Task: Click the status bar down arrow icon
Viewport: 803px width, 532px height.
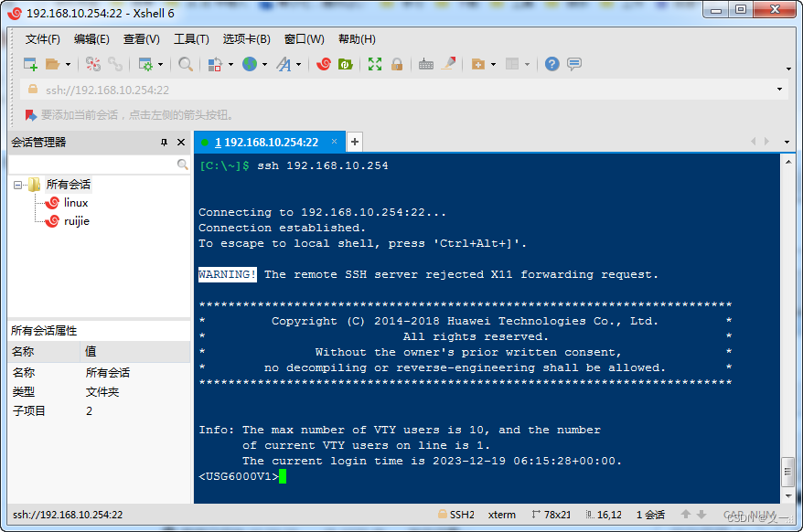Action: click(x=701, y=514)
